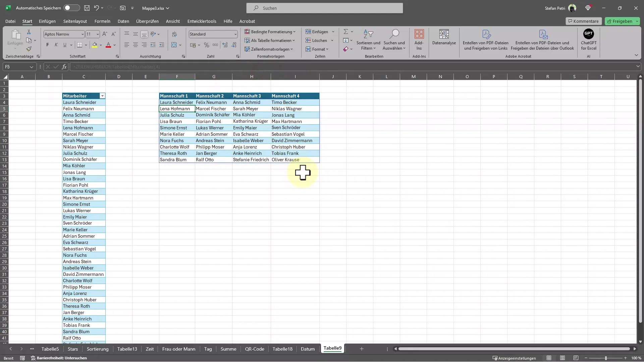Viewport: 644px width, 362px height.
Task: Open Als Tabelle formatieren dropdown
Action: point(270,41)
